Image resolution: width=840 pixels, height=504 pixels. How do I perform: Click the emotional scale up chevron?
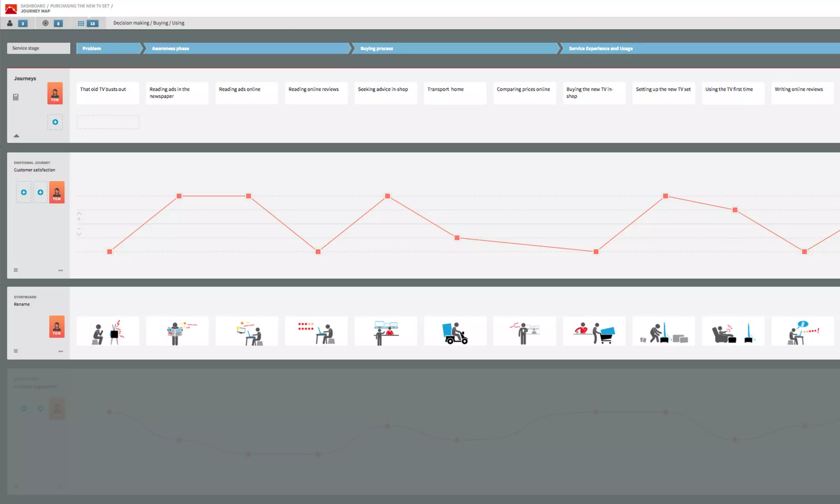click(79, 213)
